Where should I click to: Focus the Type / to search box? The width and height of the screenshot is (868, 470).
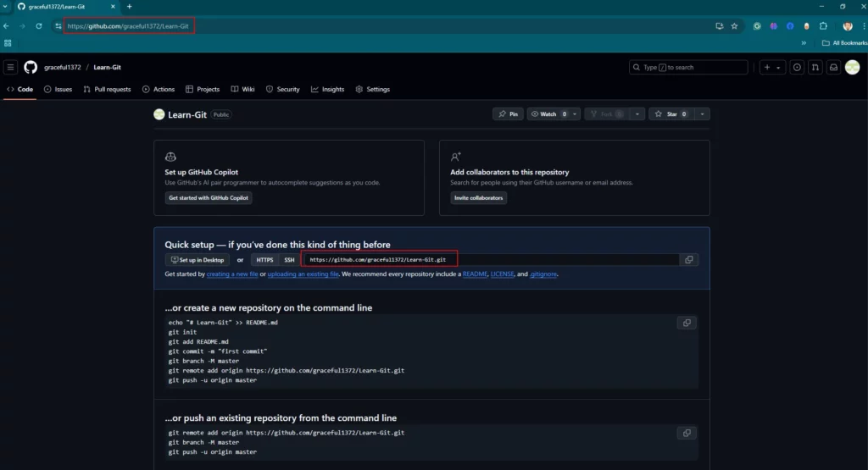(x=688, y=68)
